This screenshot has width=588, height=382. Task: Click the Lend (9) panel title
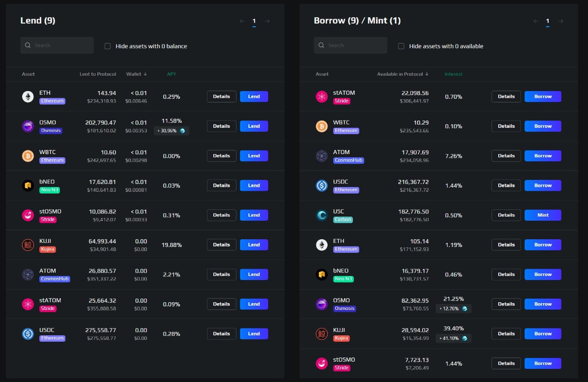coord(38,20)
